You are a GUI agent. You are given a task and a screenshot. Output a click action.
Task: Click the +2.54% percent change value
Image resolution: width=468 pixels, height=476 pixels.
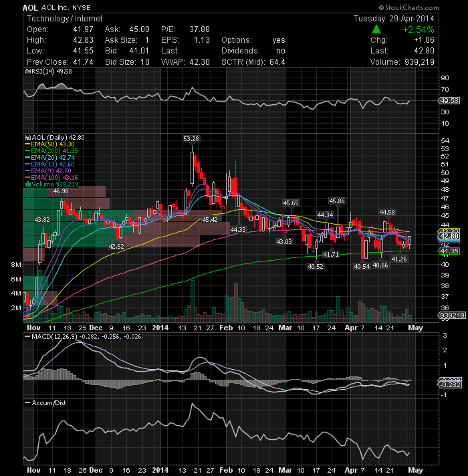pyautogui.click(x=419, y=29)
